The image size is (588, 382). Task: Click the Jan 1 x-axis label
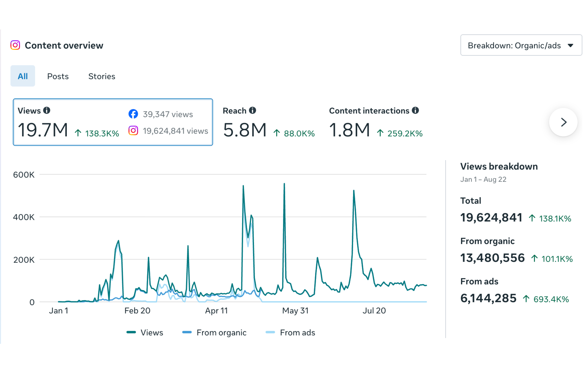click(x=58, y=310)
